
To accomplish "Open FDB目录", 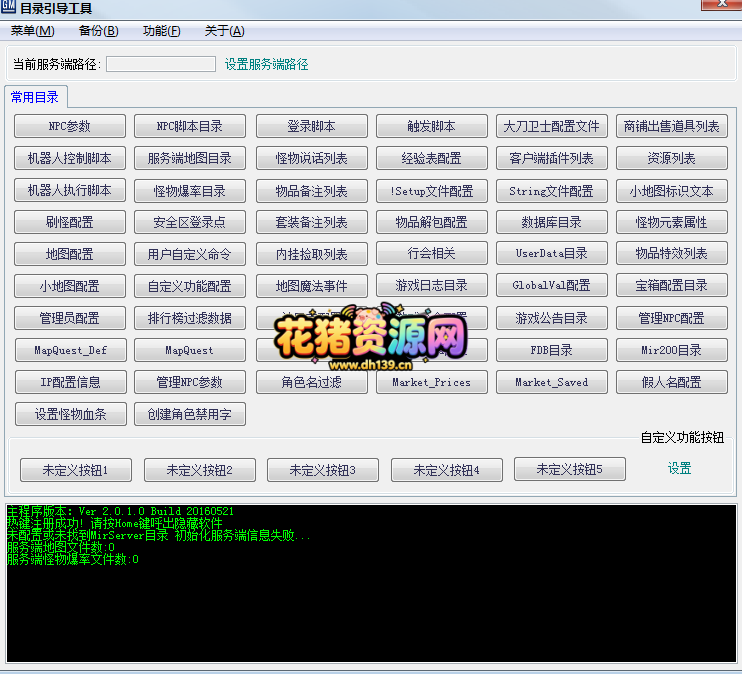I will click(552, 350).
